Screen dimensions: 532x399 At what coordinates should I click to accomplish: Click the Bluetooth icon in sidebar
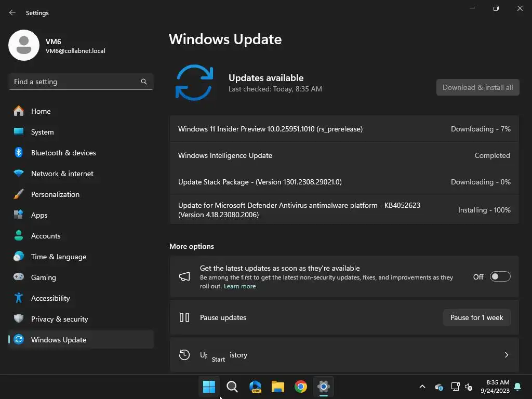[x=19, y=153]
